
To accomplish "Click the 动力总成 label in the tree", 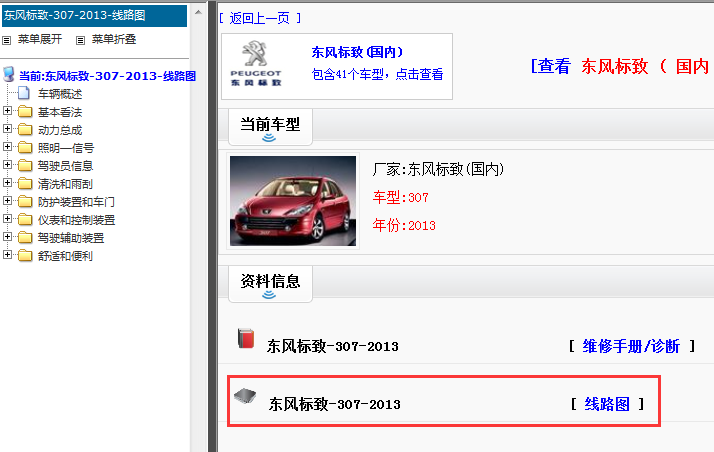I will 60,130.
